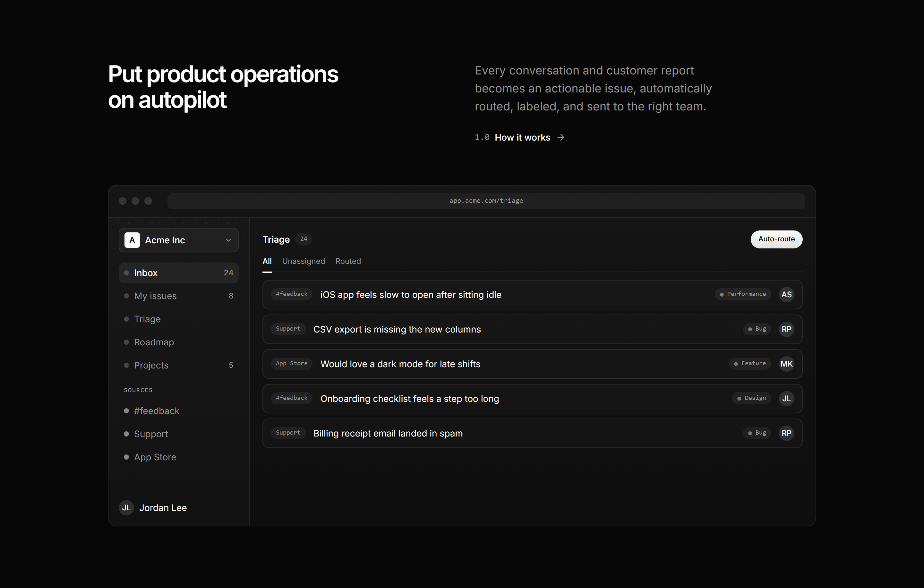Click the Acme Inc 'A' logo icon
This screenshot has height=588, width=924.
tap(132, 240)
